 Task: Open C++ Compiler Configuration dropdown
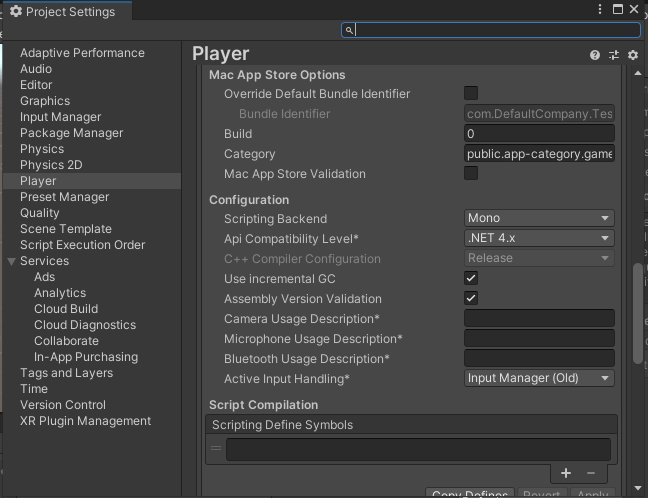tap(539, 258)
